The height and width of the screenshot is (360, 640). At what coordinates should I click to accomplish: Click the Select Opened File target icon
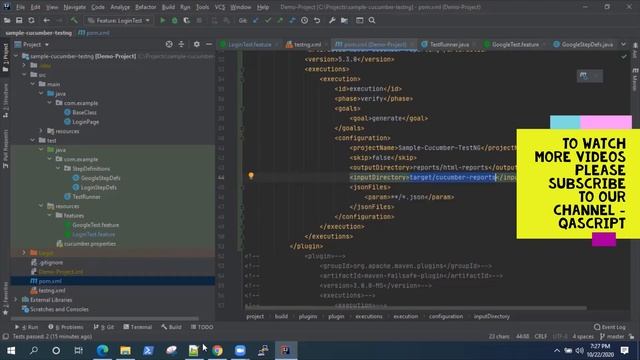point(169,44)
